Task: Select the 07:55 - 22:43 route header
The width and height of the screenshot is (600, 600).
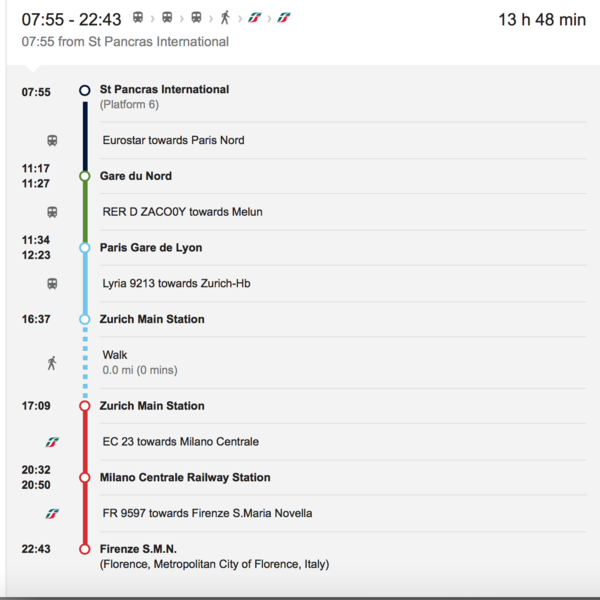Action: pyautogui.click(x=71, y=20)
